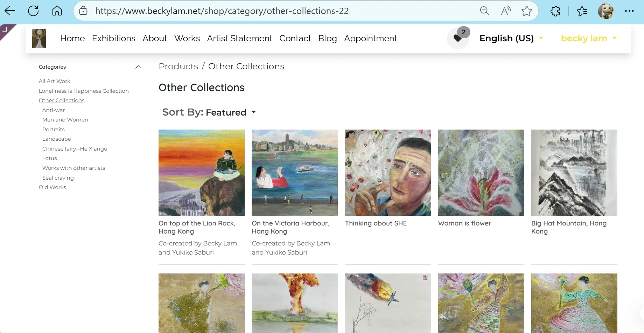Go to Artist Statement page
The image size is (644, 333).
239,38
